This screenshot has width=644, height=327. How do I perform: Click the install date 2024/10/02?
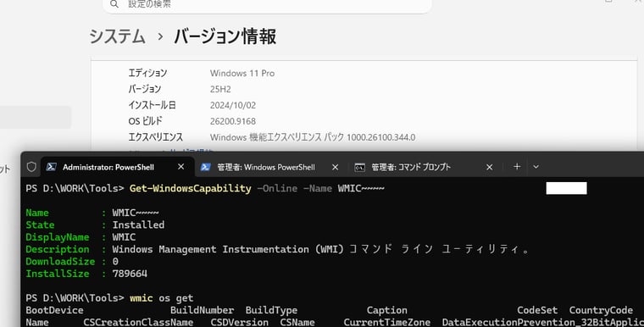233,105
